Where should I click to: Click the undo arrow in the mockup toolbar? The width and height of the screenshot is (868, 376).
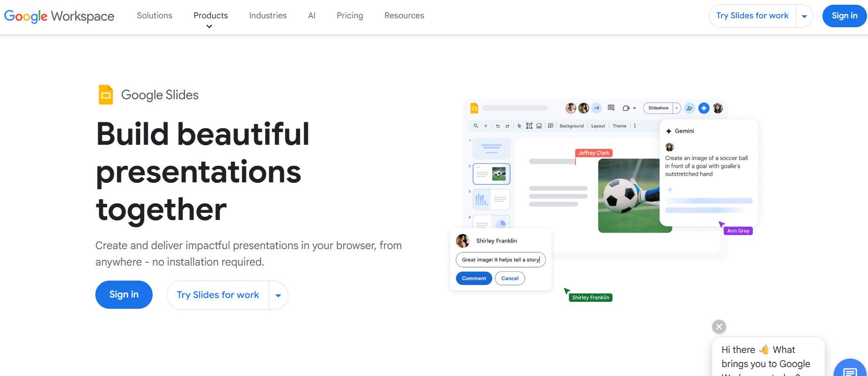[x=498, y=126]
